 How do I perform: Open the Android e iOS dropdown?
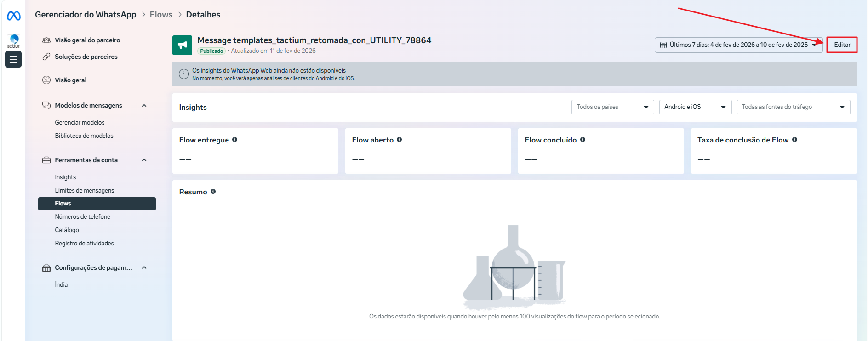pyautogui.click(x=695, y=107)
